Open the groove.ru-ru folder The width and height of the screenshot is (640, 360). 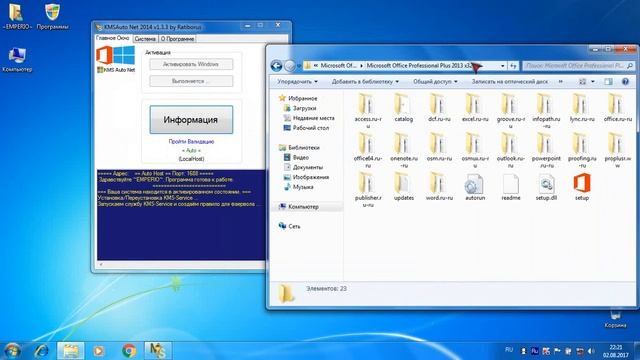coord(511,109)
